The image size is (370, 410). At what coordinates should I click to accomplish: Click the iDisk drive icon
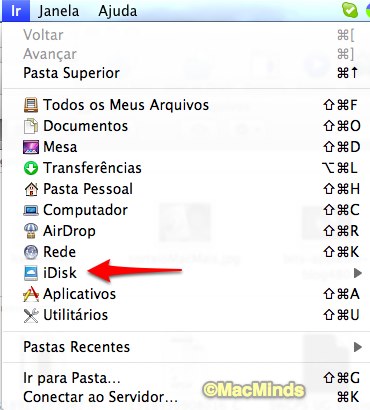[31, 273]
